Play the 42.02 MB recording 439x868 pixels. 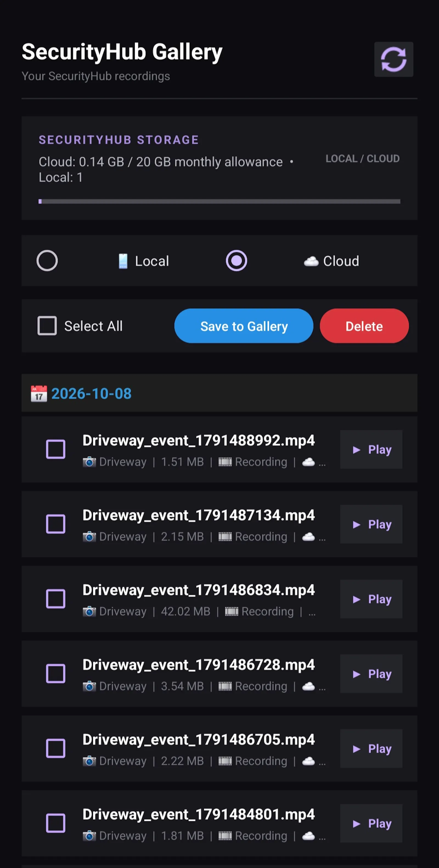tap(371, 599)
